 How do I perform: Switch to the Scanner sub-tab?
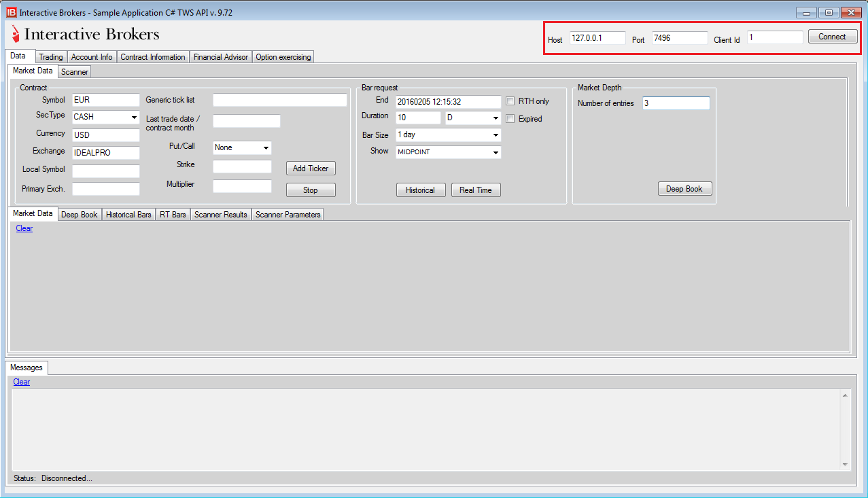pos(75,71)
